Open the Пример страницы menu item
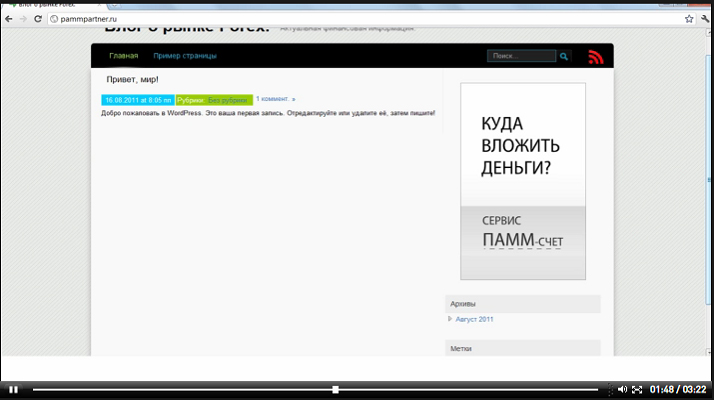 click(x=184, y=56)
